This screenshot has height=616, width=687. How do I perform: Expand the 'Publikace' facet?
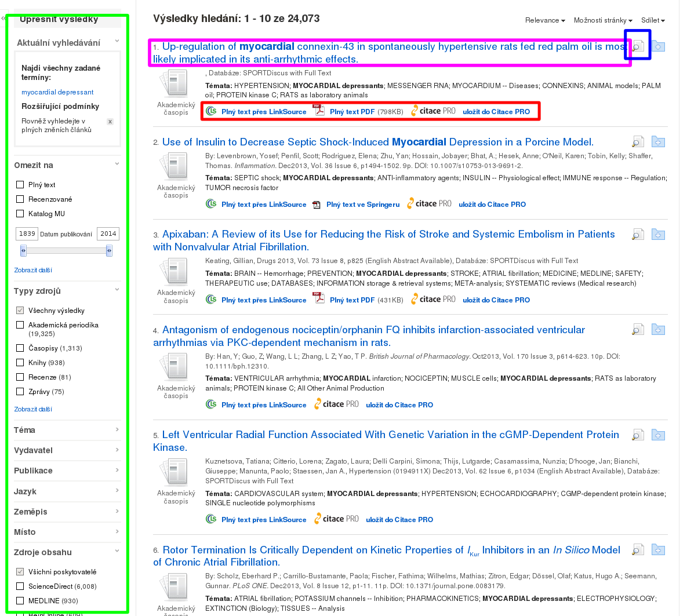coord(117,470)
